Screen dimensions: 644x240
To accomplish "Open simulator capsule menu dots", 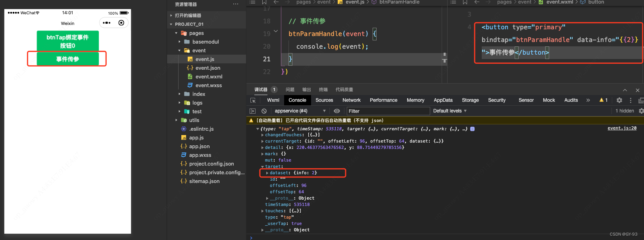I will (x=106, y=23).
